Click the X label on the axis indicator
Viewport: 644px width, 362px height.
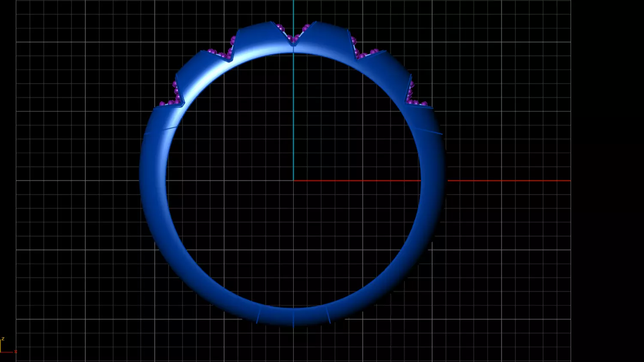point(15,352)
